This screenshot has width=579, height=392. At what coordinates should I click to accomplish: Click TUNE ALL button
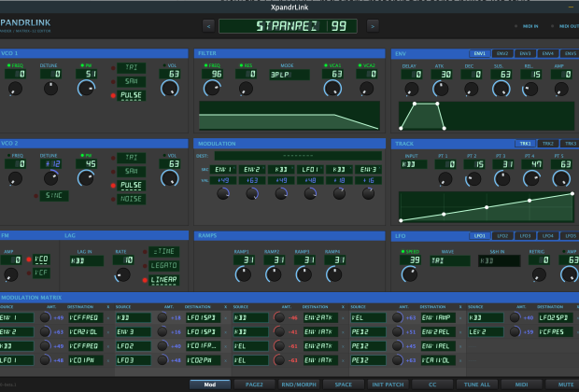coord(476,385)
